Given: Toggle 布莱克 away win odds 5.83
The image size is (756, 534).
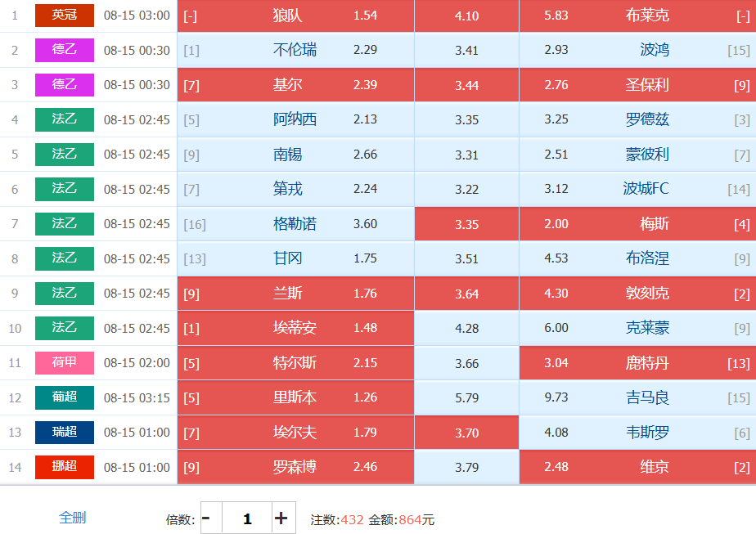Looking at the screenshot, I should [638, 16].
